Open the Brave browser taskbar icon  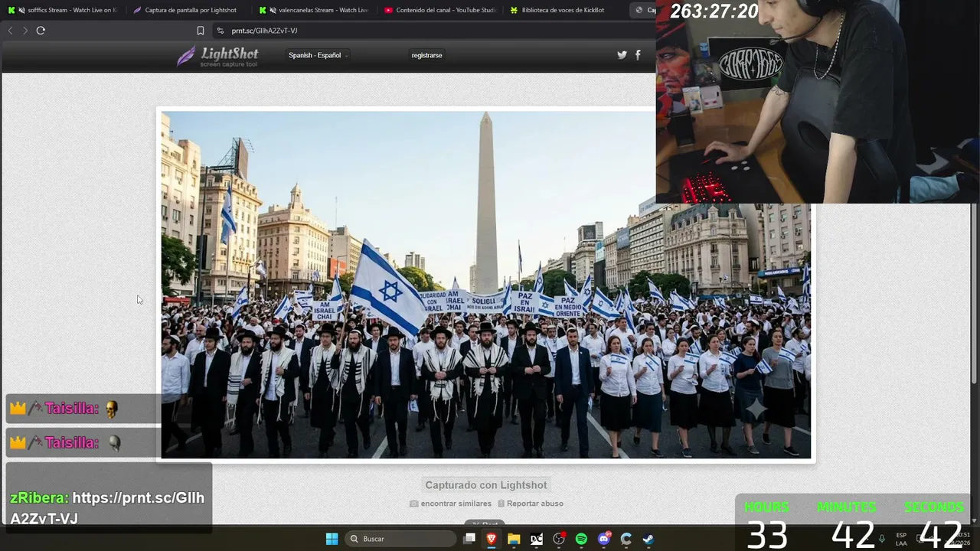(492, 539)
